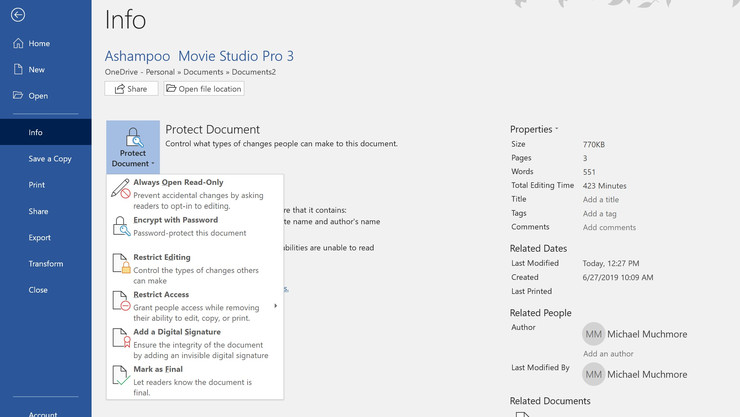Open the Save a Copy page

point(49,158)
